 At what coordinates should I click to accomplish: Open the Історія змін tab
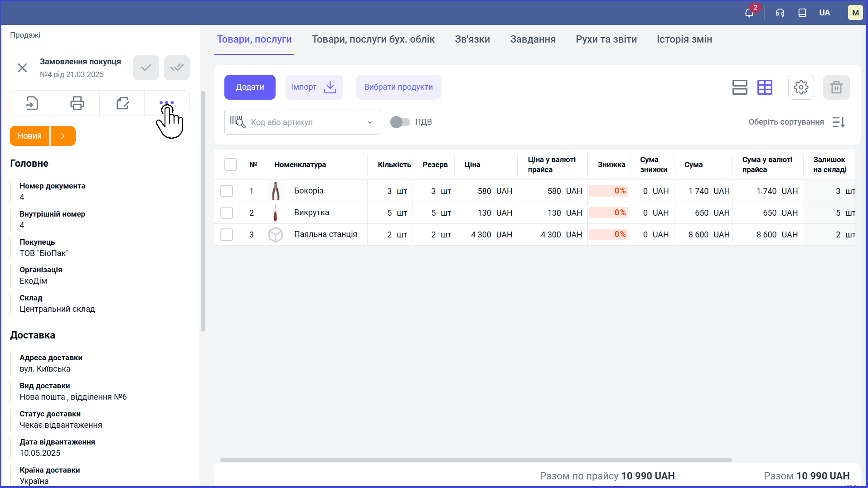pos(684,39)
